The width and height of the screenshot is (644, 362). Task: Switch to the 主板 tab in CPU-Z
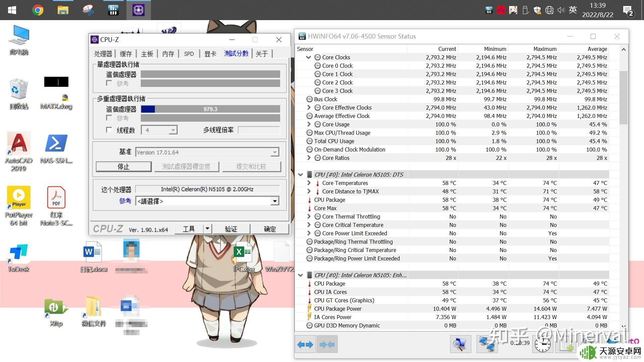(x=147, y=54)
